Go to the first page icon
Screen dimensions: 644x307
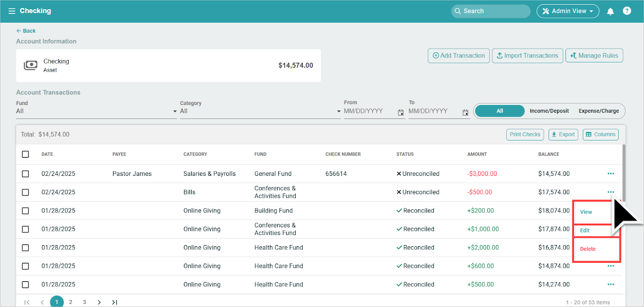pyautogui.click(x=27, y=302)
